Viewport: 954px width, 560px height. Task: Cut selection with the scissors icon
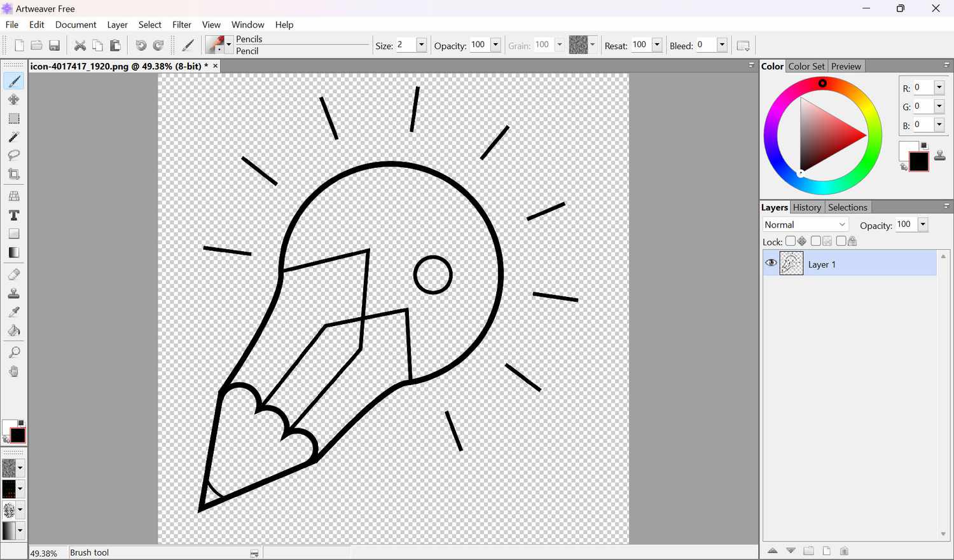point(79,45)
